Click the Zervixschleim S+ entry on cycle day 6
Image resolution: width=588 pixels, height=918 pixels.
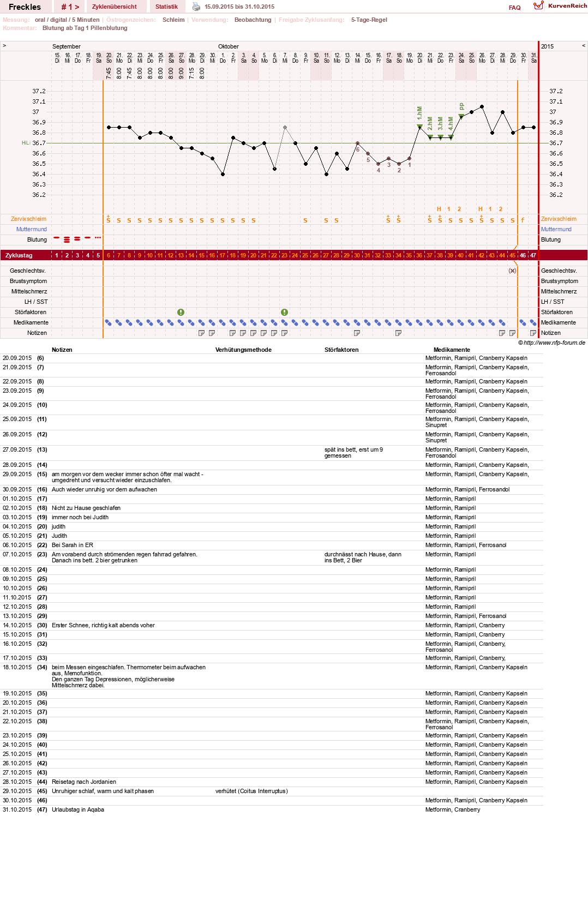[x=109, y=219]
